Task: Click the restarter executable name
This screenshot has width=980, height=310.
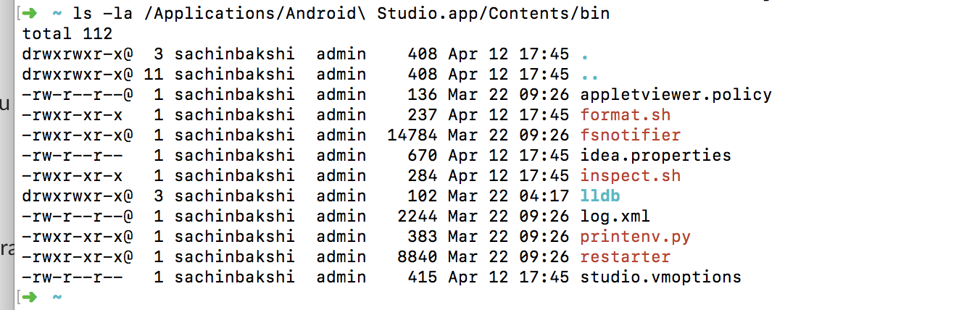Action: 626,257
